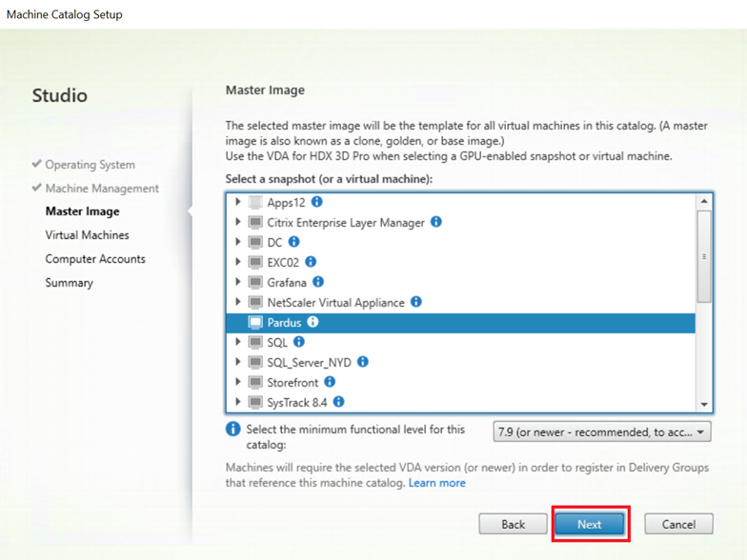Click the Pardus virtual machine icon
Image resolution: width=747 pixels, height=560 pixels.
(255, 322)
